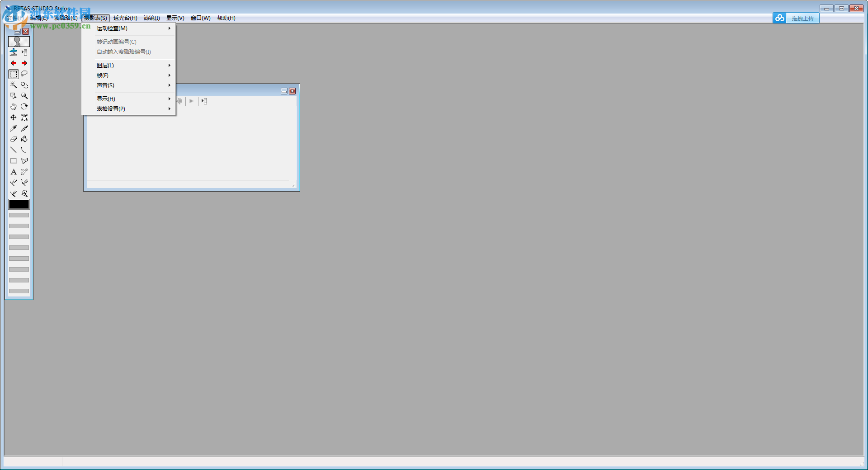Expand the 运动检查(M) submenu

(129, 28)
